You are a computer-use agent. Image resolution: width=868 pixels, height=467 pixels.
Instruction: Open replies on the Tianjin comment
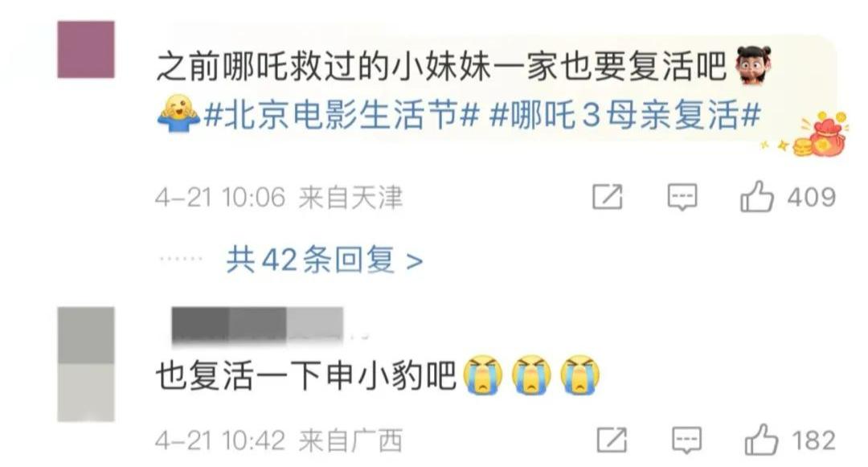point(682,197)
